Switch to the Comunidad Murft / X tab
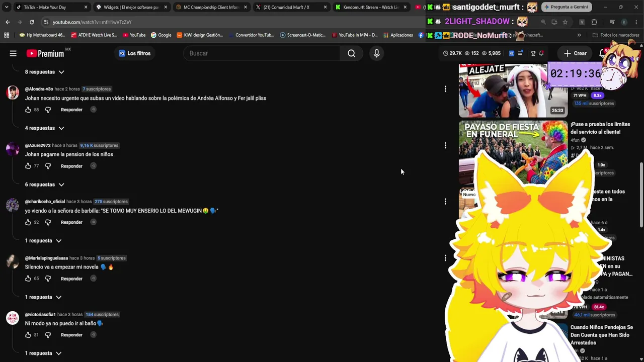Image resolution: width=644 pixels, height=362 pixels. click(x=291, y=7)
